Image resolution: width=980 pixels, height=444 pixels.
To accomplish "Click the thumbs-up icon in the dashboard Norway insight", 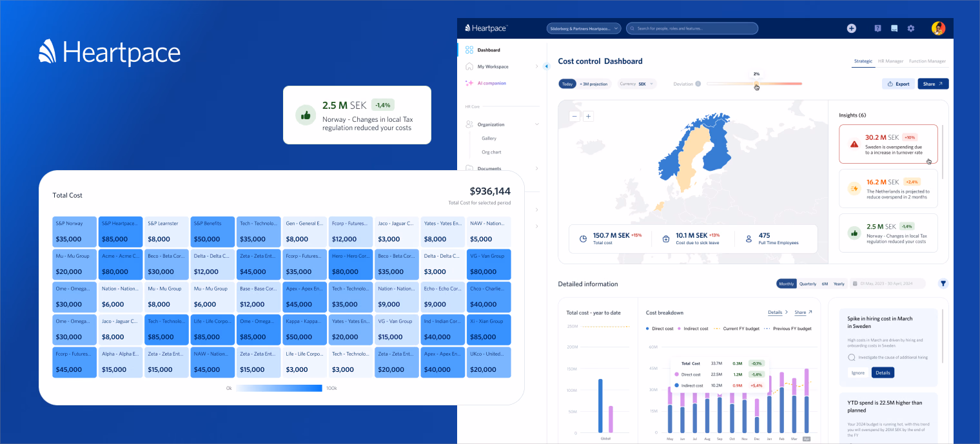I will coord(854,233).
